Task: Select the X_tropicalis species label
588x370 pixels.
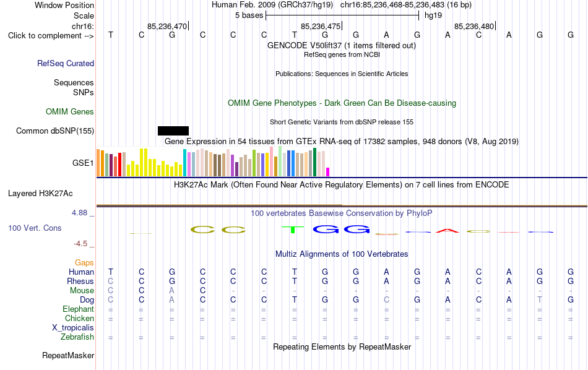Action: [x=73, y=328]
